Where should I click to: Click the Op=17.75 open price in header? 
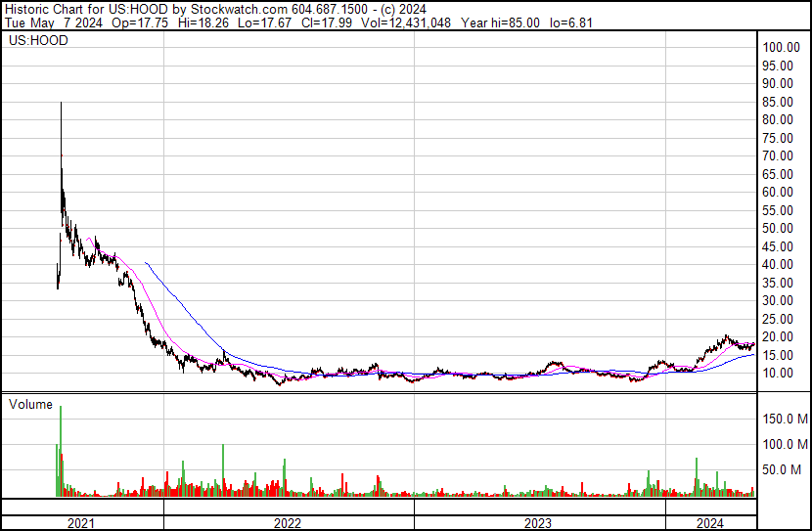coord(140,22)
